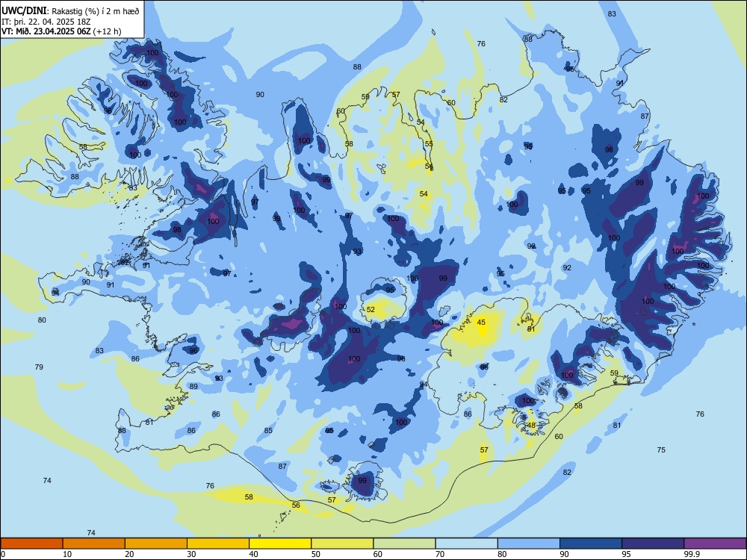Click the purple above-99.9 legend swatch
747x560 pixels.
coord(715,544)
